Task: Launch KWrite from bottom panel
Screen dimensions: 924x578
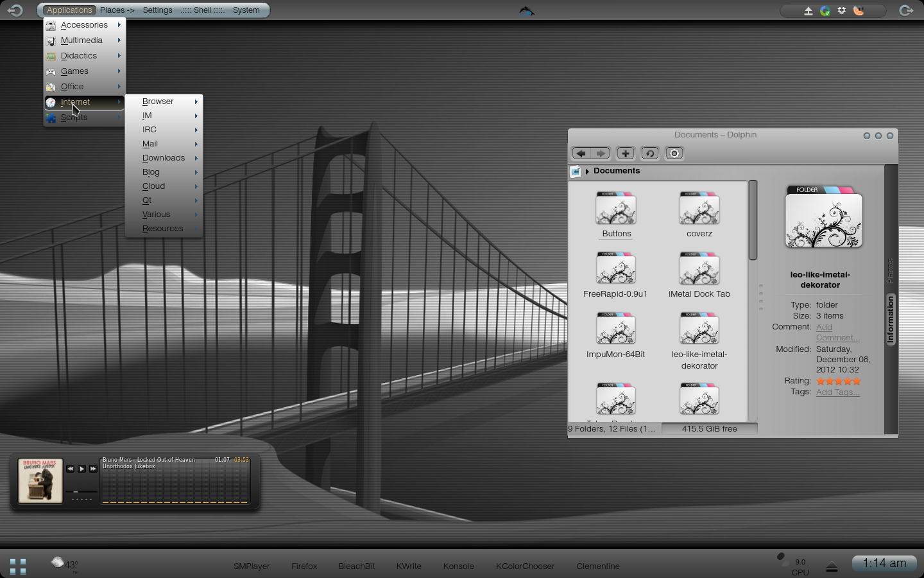Action: click(409, 566)
